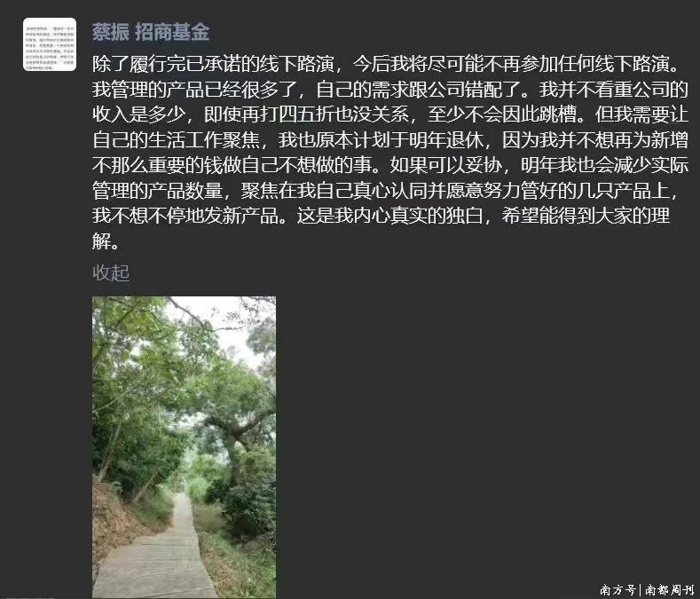Click the line starting 管理的产品数量

point(386,191)
